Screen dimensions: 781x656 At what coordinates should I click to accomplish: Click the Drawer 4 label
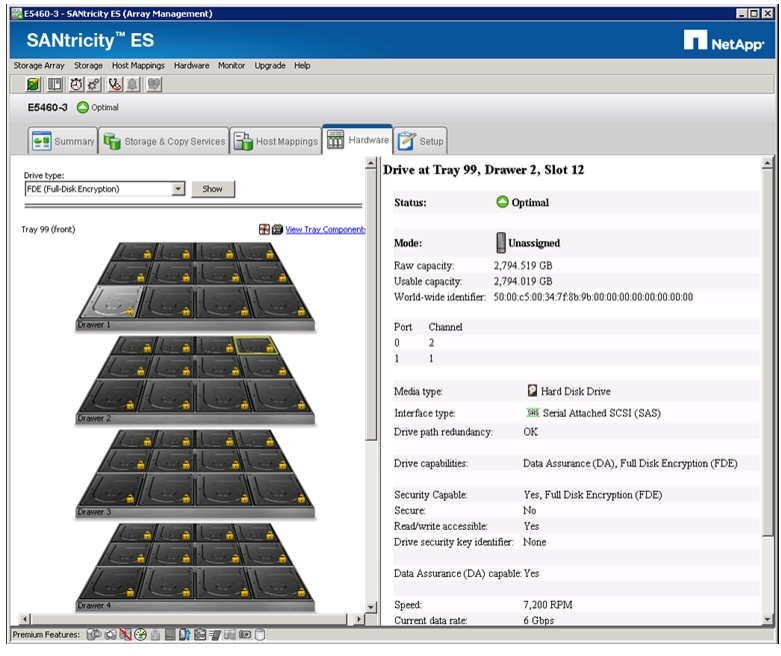94,606
